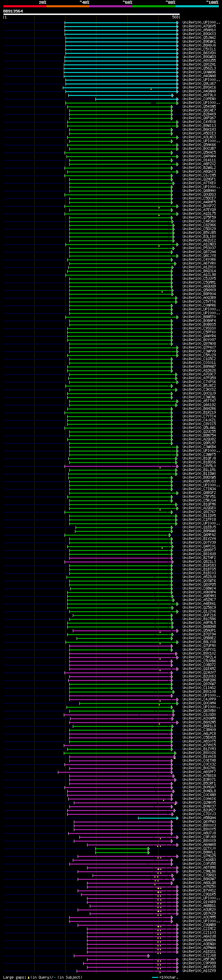
Task: Select the UniRef100_Q4WYR4 hit label
Action: click(x=199, y=336)
